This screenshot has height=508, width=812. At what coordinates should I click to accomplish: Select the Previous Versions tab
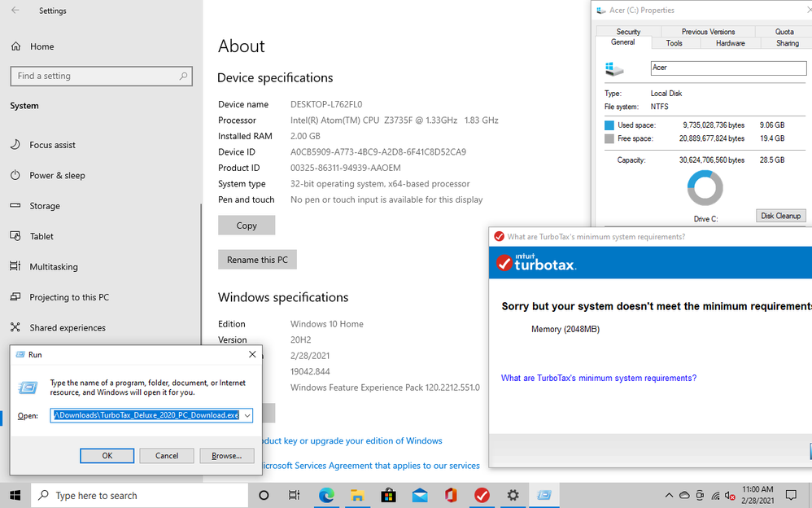click(x=707, y=32)
